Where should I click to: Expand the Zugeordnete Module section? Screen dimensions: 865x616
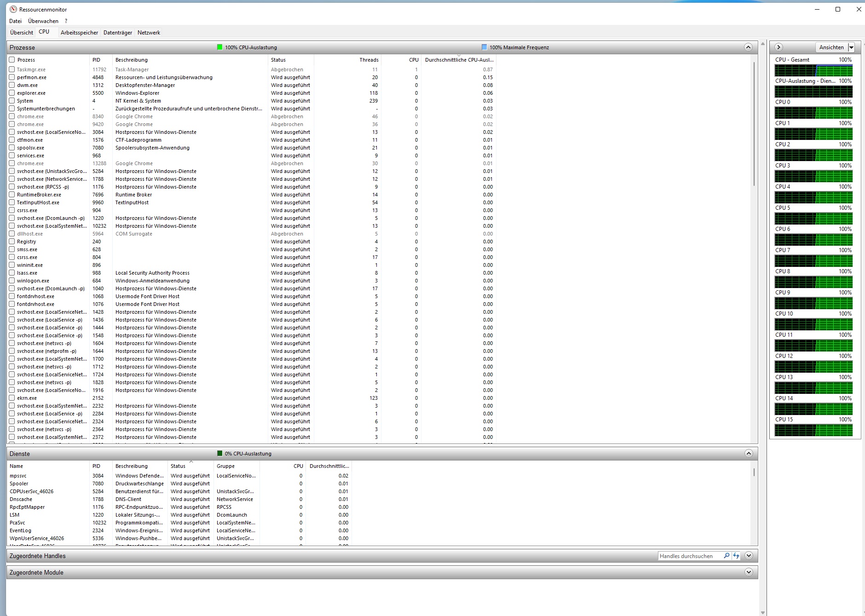pos(748,572)
